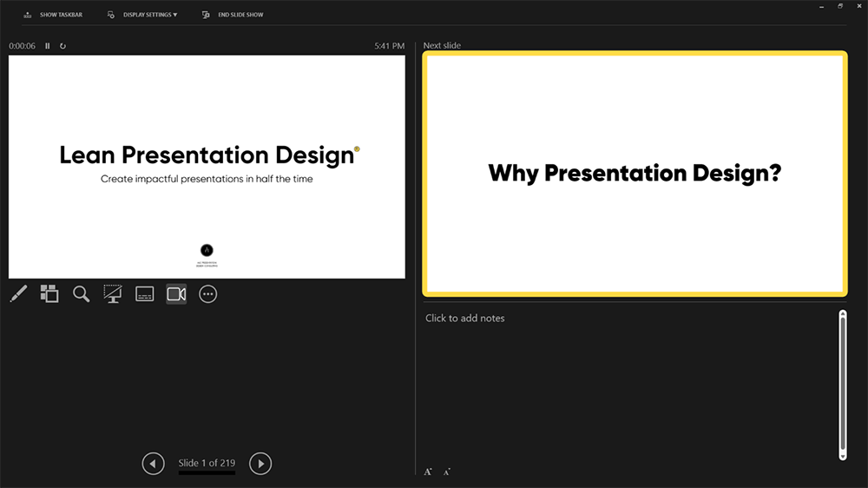Open the slide 1 of 219 navigator
The width and height of the screenshot is (868, 488).
click(207, 463)
